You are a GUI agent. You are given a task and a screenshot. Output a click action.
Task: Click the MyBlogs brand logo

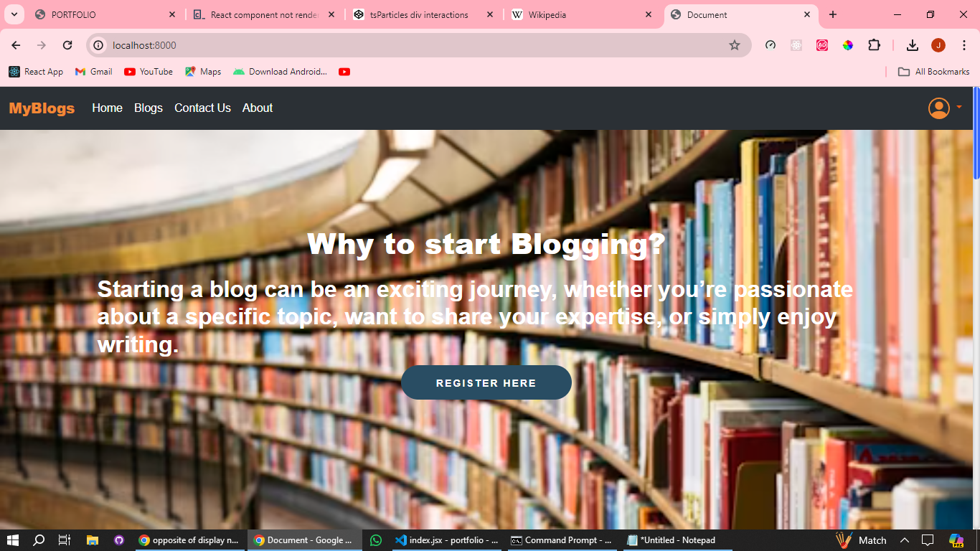(42, 108)
